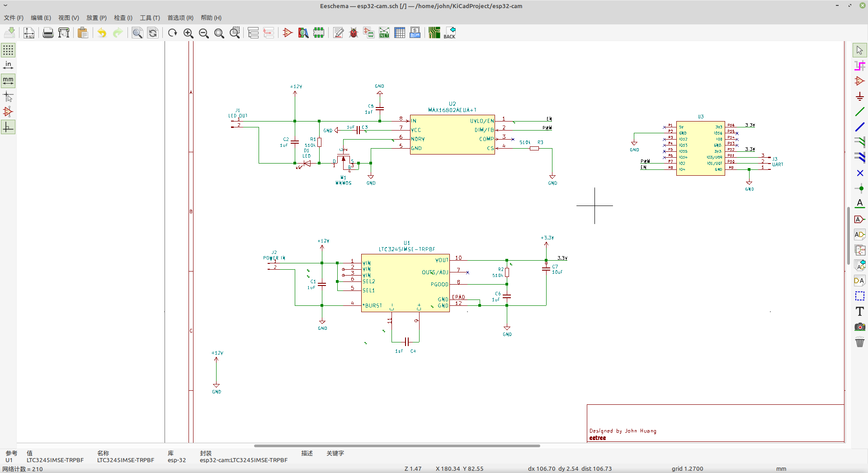868x473 pixels.
Task: Select the place wire tool
Action: (x=859, y=112)
